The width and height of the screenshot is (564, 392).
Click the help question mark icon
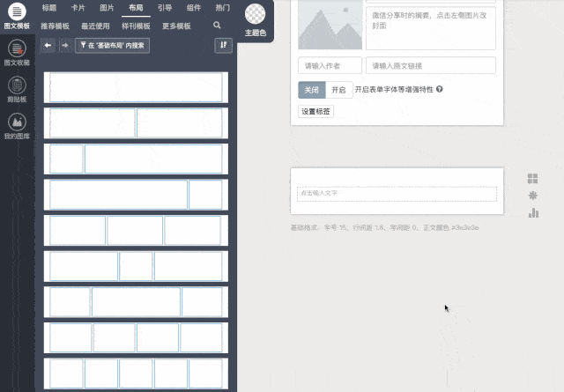[x=439, y=89]
